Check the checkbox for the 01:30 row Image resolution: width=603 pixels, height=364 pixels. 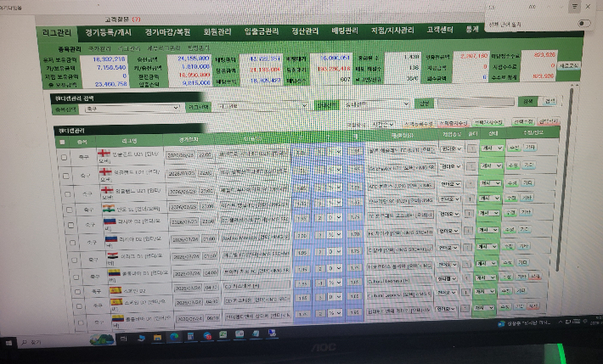click(75, 260)
